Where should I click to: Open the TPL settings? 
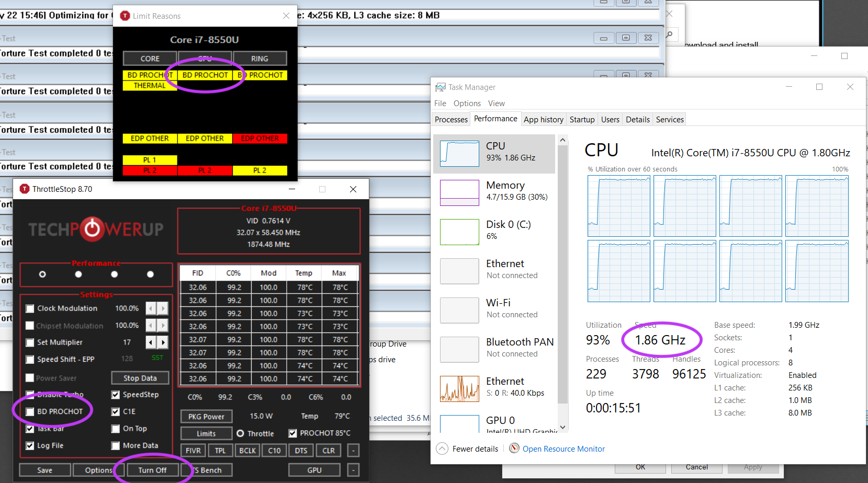(220, 451)
